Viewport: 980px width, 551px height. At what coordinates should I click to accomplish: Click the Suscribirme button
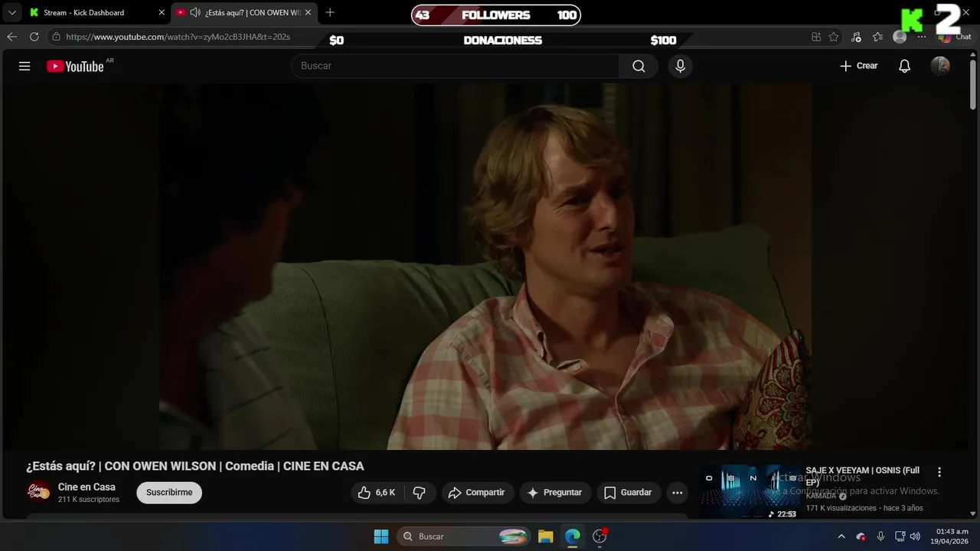pyautogui.click(x=169, y=493)
